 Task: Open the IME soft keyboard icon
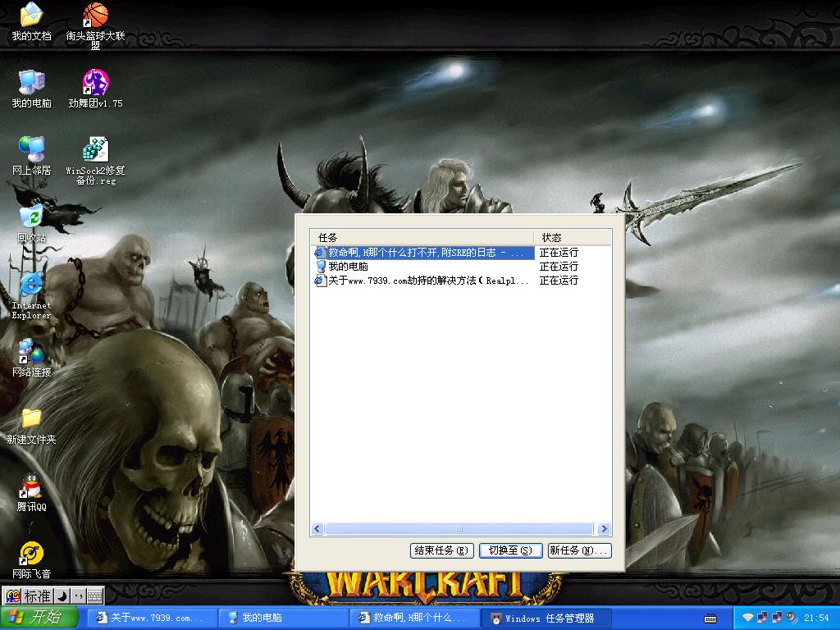click(95, 596)
